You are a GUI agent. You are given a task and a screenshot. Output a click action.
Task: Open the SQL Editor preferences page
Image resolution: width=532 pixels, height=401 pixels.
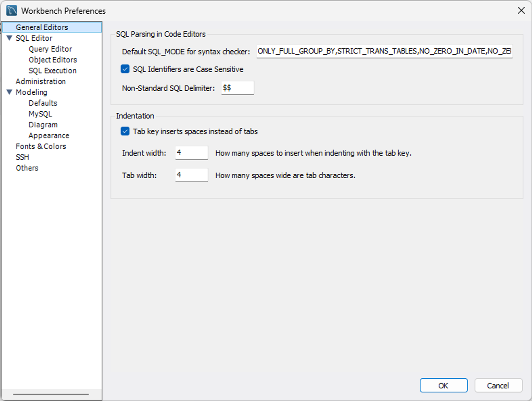tap(34, 38)
